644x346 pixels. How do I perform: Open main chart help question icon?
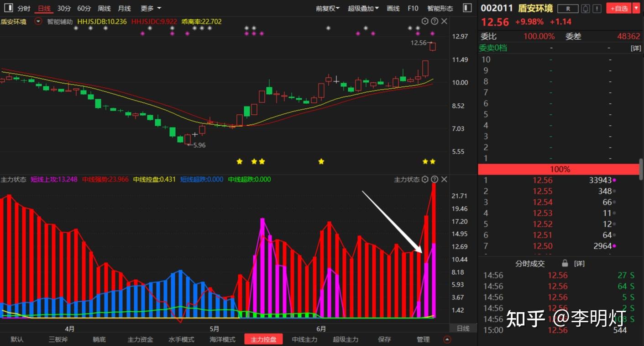point(435,21)
